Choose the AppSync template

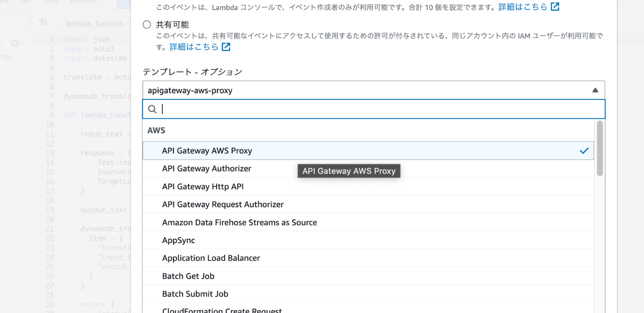pyautogui.click(x=368, y=240)
